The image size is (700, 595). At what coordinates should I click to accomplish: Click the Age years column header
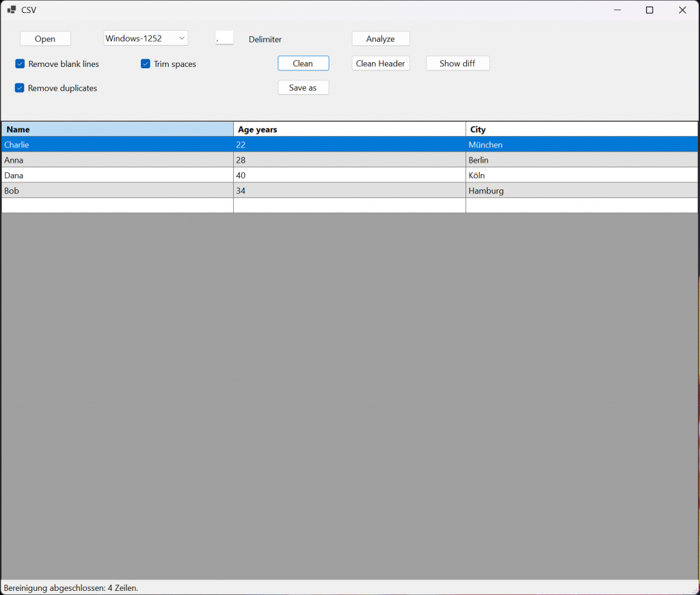point(349,129)
